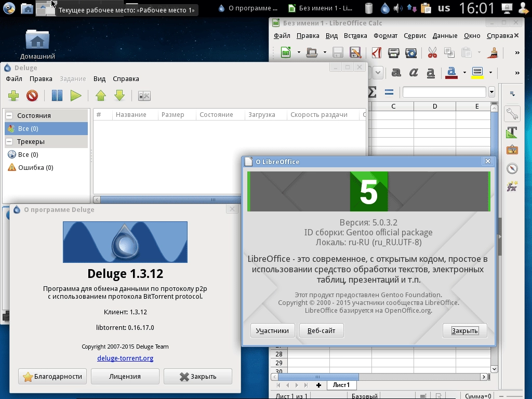Click the Calc formula input line
This screenshot has height=399, width=532.
pos(445,92)
